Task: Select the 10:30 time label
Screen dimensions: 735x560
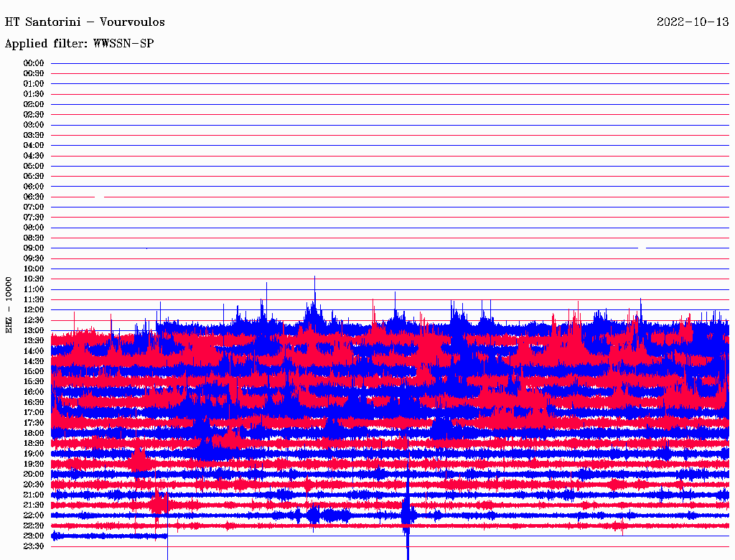Action: coord(34,279)
